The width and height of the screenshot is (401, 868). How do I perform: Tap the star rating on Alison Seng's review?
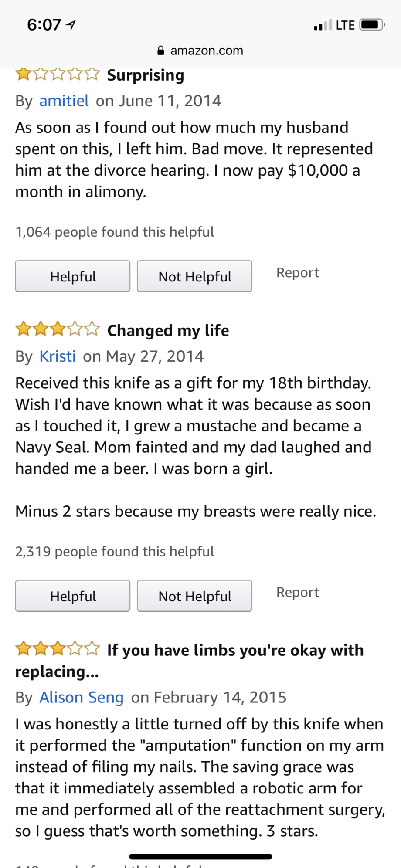[58, 649]
